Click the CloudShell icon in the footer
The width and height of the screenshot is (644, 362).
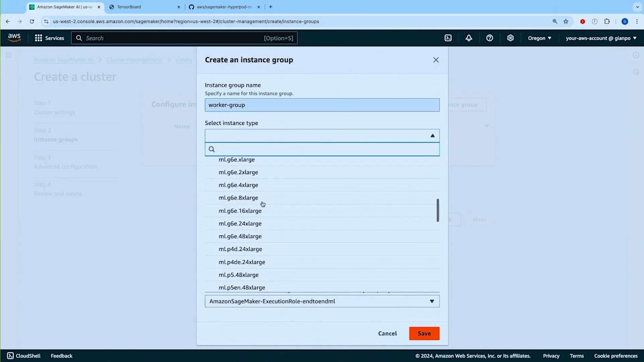click(10, 356)
